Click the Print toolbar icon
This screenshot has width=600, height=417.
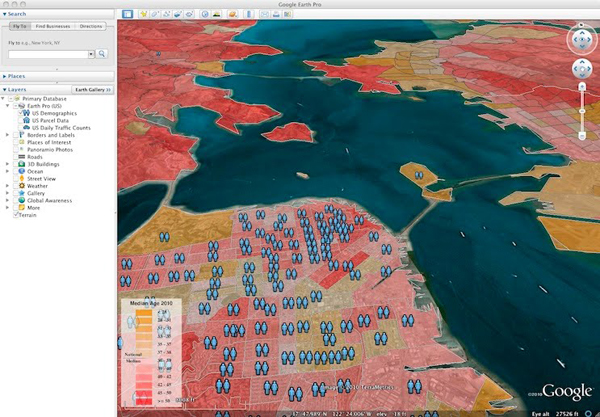[x=276, y=14]
